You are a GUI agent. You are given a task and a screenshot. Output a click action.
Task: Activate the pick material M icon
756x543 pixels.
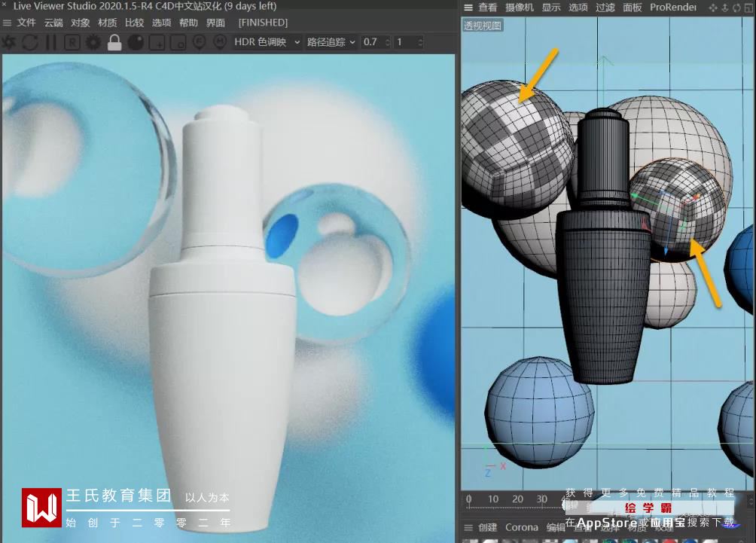point(220,42)
